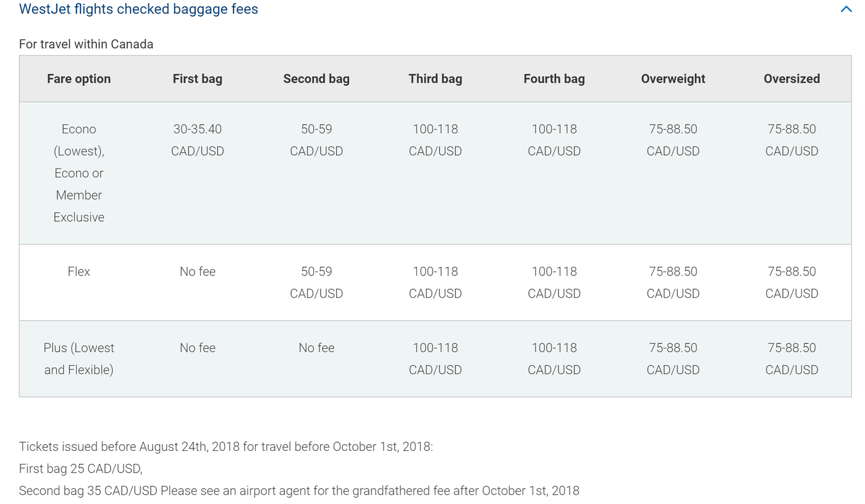Screen dimensions: 865x504
Task: Select the Fare option column header
Action: coord(78,78)
